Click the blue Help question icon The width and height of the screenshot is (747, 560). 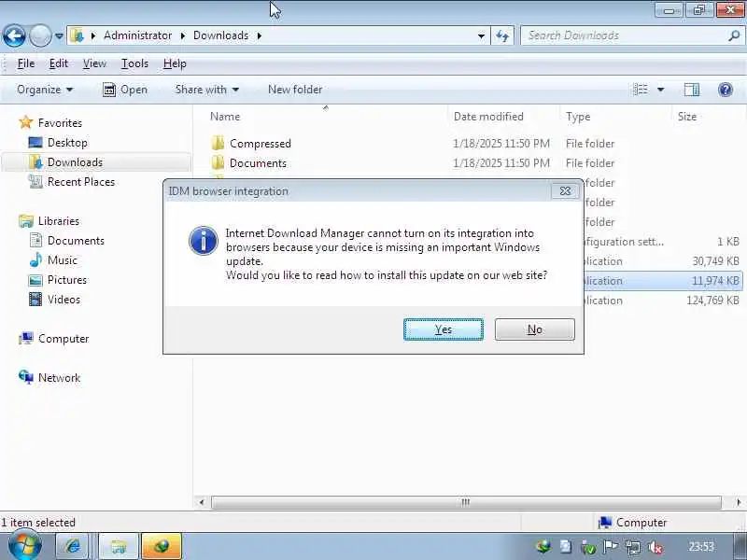[x=726, y=90]
